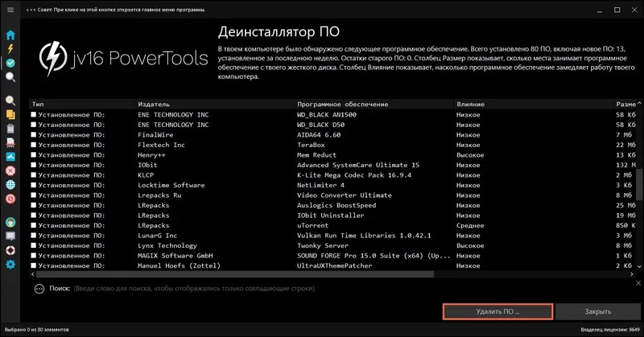
Task: Click the trash can sidebar icon
Action: (x=10, y=129)
